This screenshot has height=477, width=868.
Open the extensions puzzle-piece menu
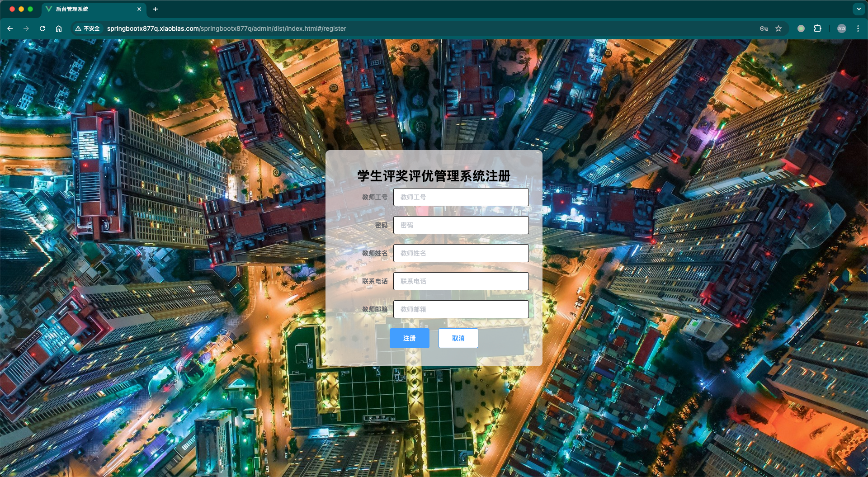(817, 28)
